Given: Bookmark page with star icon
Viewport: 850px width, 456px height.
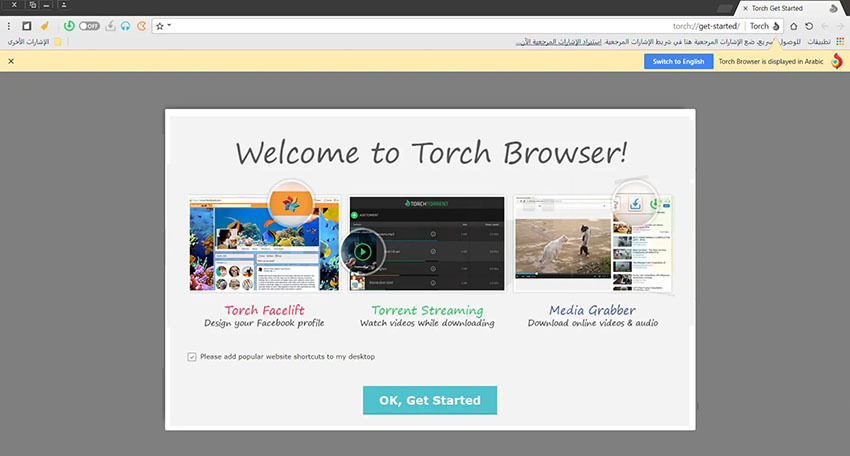Looking at the screenshot, I should pyautogui.click(x=160, y=25).
